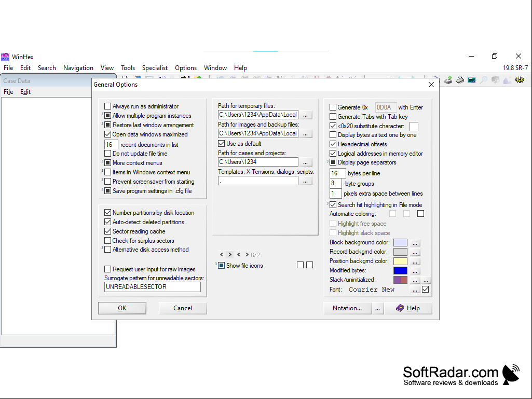
Task: Uncheck Use as default checkbox
Action: coord(221,144)
